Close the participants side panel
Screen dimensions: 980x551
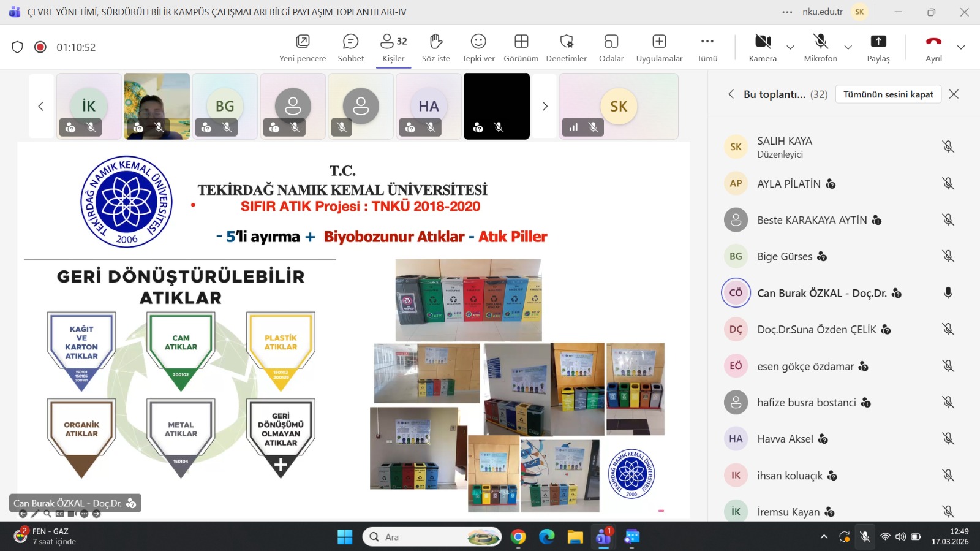pyautogui.click(x=954, y=94)
